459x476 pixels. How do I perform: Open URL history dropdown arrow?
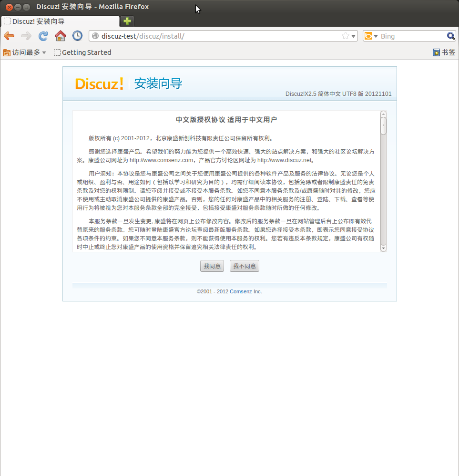coord(354,36)
